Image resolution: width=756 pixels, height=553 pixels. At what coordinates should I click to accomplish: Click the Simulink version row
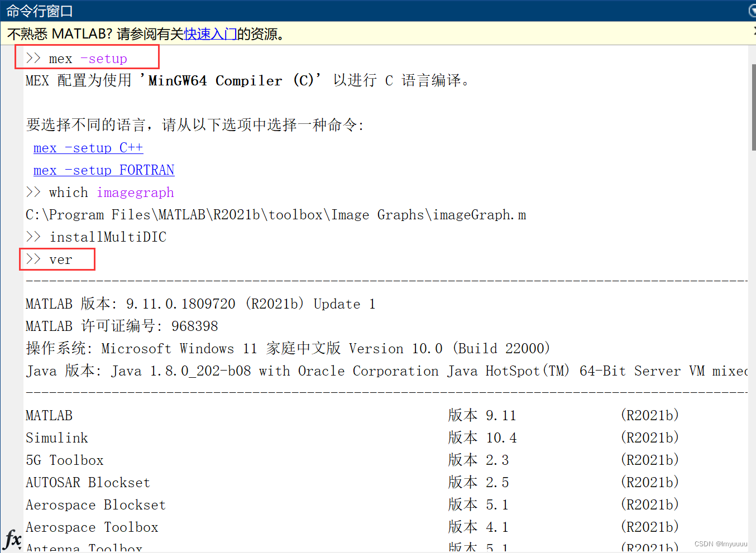56,437
